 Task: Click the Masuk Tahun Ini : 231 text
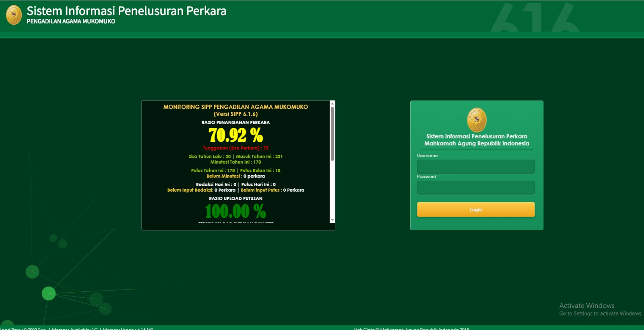click(x=259, y=157)
